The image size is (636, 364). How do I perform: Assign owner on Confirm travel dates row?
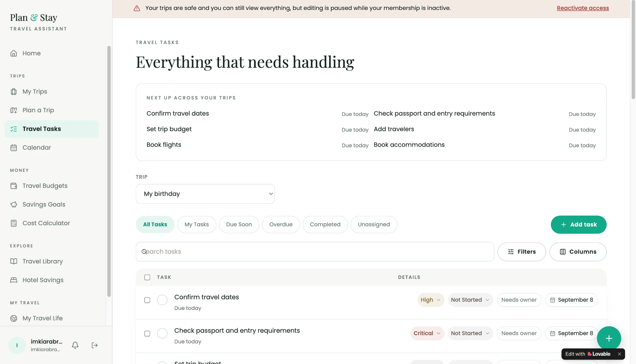point(519,300)
